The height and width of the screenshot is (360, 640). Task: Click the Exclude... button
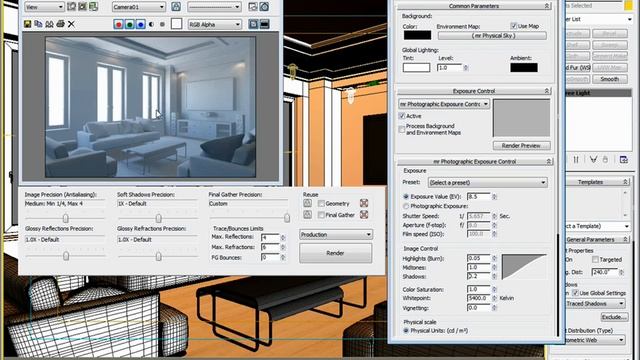[x=614, y=317]
